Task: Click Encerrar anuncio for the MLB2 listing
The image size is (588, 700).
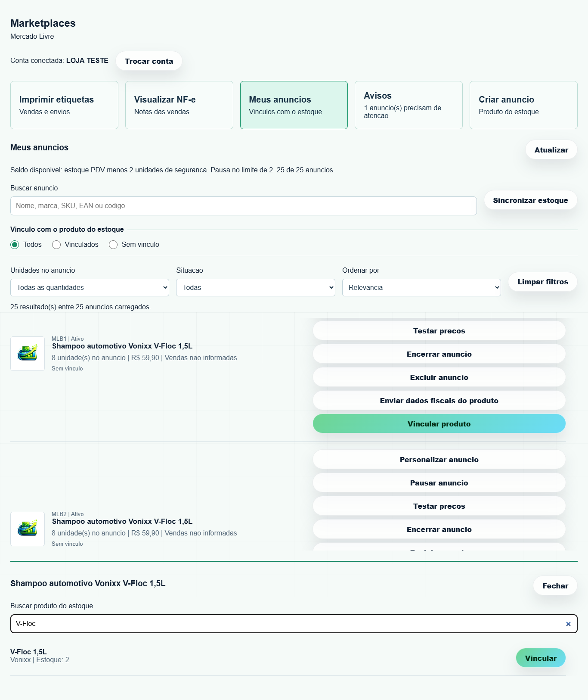Action: 439,529
